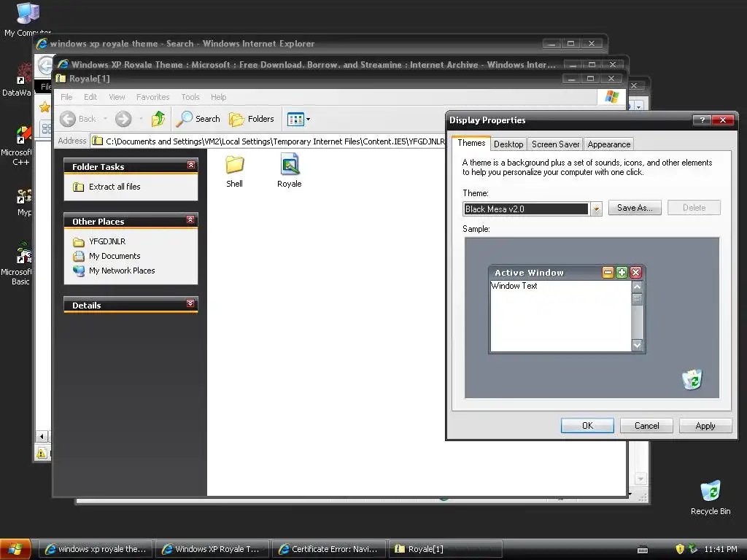Click the taskbar clock 11:41 PM

(x=720, y=549)
